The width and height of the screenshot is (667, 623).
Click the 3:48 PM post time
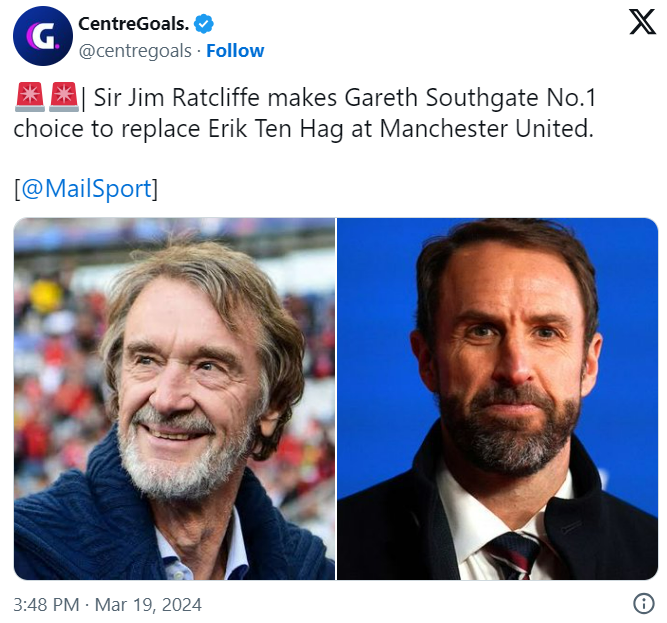tap(46, 605)
